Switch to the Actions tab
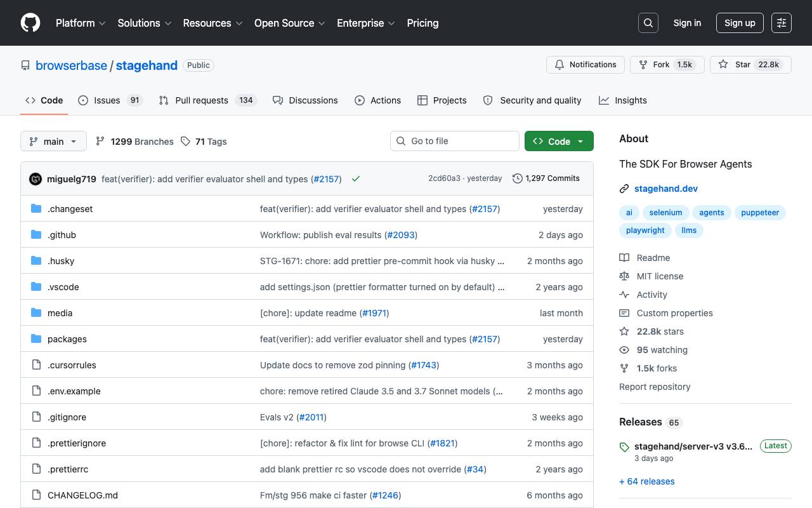The height and width of the screenshot is (508, 812). tap(377, 100)
